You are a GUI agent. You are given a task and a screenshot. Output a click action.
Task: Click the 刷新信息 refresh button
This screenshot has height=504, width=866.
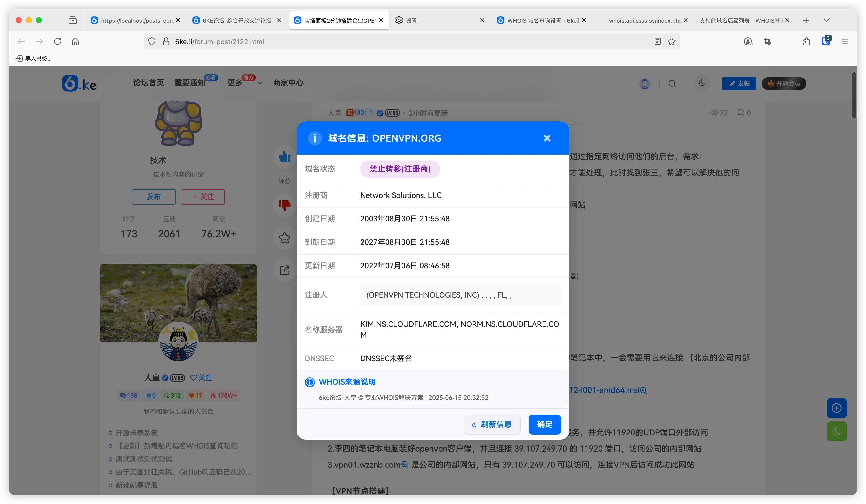pyautogui.click(x=492, y=424)
